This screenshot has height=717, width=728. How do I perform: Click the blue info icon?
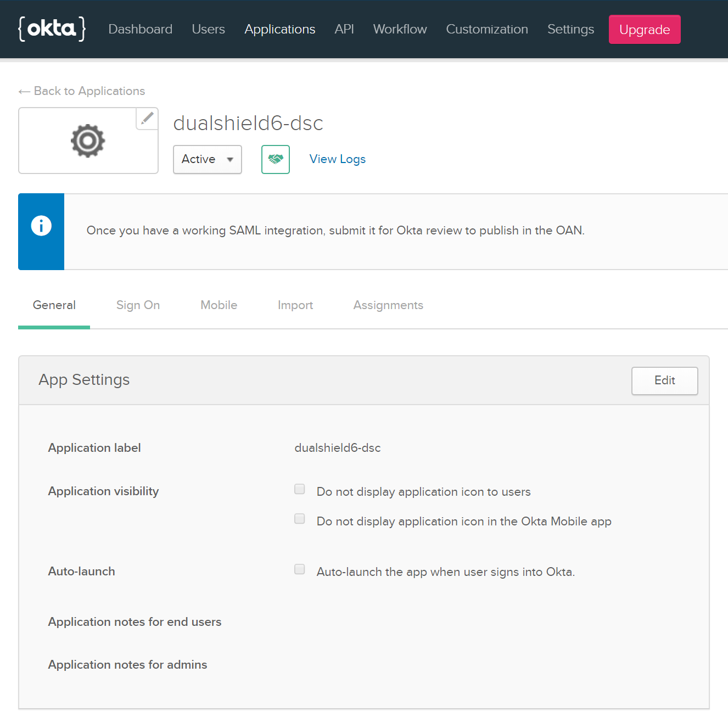pyautogui.click(x=41, y=226)
